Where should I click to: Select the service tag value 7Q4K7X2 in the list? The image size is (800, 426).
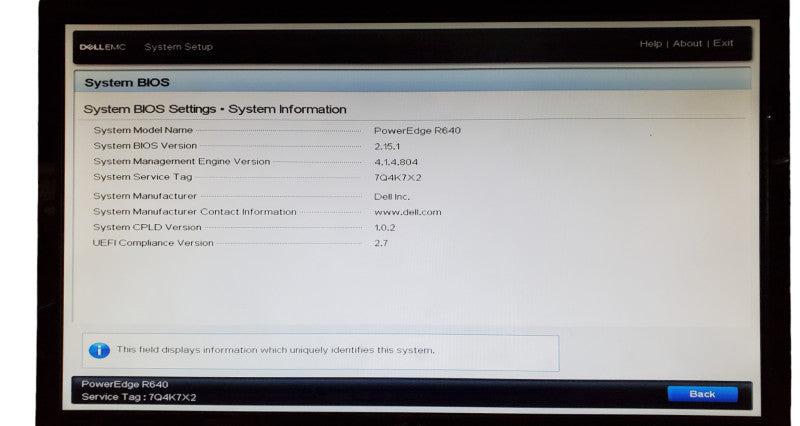point(397,178)
